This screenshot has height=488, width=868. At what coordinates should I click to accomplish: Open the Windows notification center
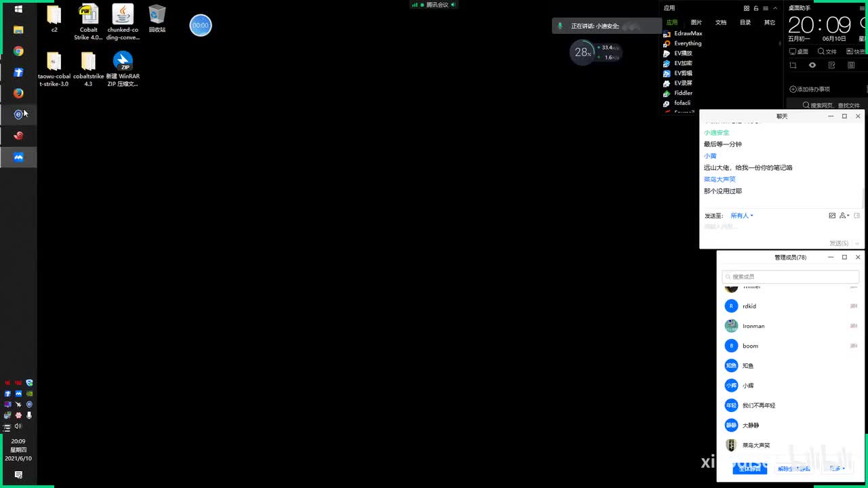coord(18,474)
